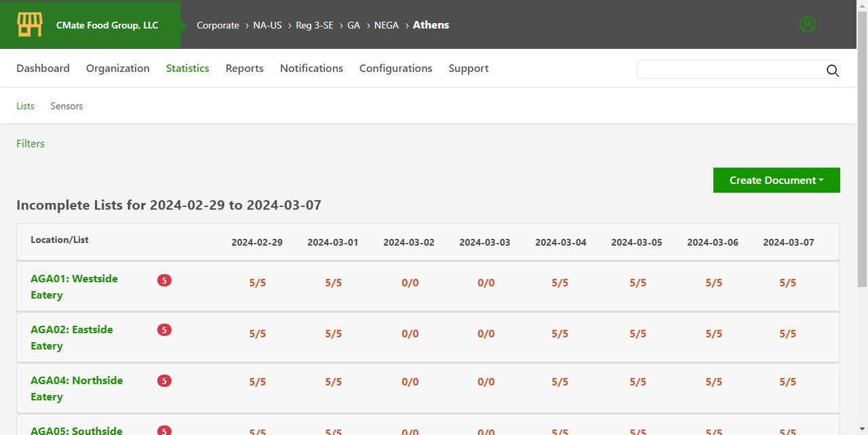The height and width of the screenshot is (435, 868).
Task: Click the red badge next to AGA04 Northside Eatery
Action: [x=164, y=381]
